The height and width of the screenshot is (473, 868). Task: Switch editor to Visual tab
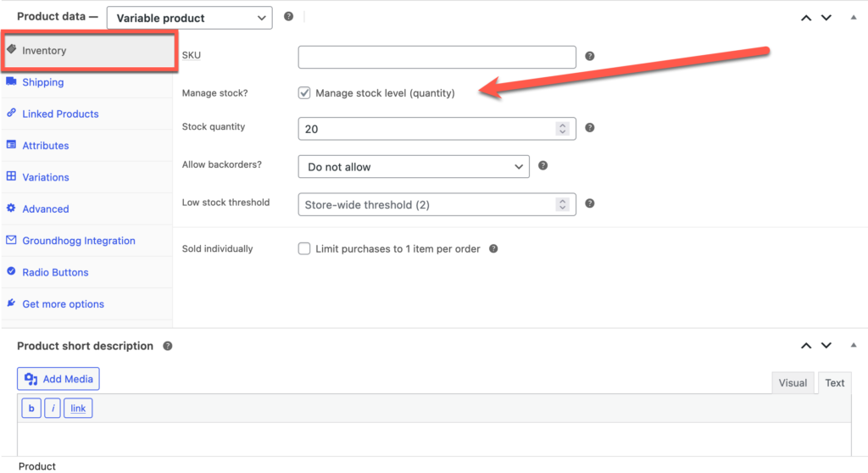(x=793, y=383)
